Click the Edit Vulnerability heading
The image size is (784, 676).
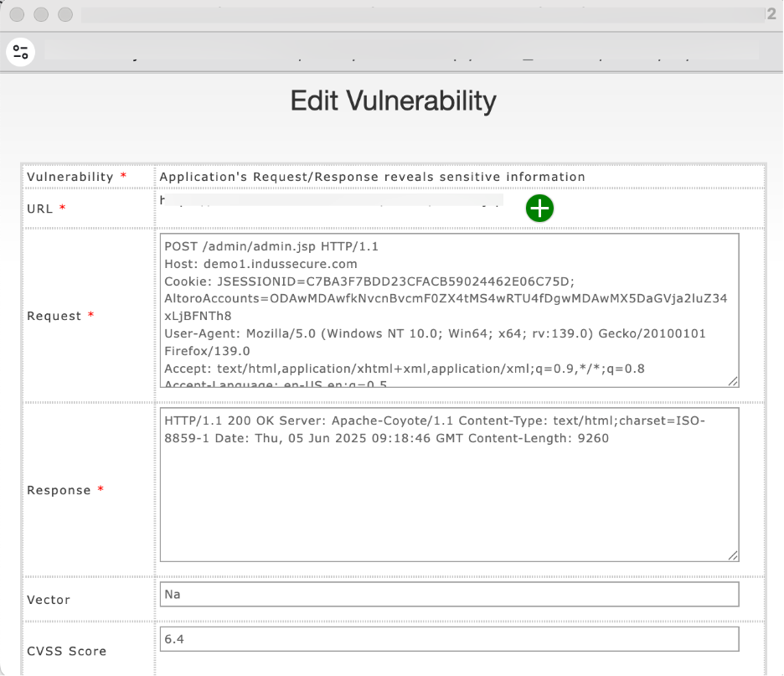tap(393, 101)
